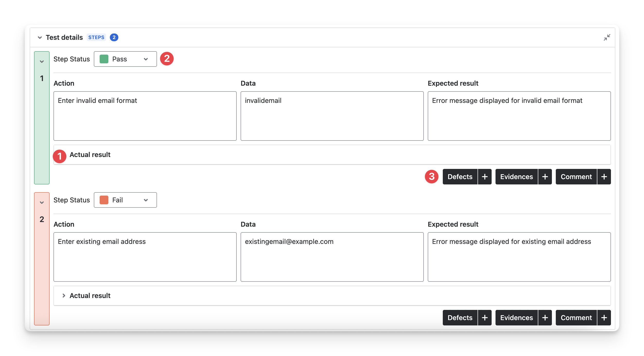The image size is (644, 356).
Task: Click the Evidences button in step 2
Action: coord(516,318)
